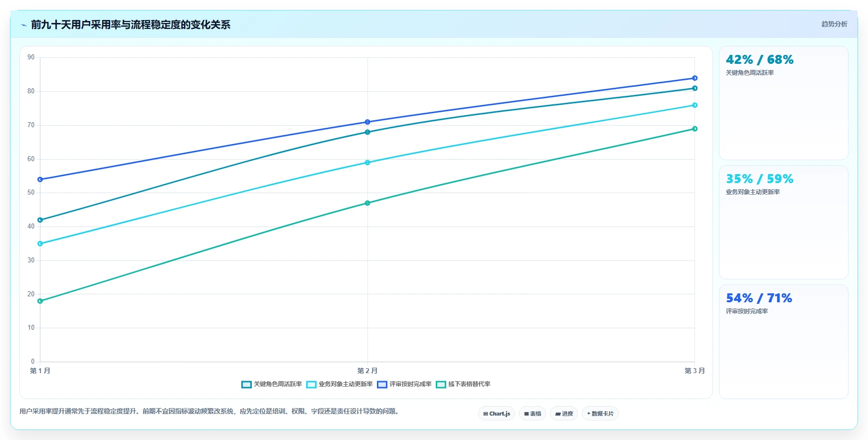Viewport: 868px width, 440px height.
Task: Click the 表格 tag
Action: tap(532, 414)
